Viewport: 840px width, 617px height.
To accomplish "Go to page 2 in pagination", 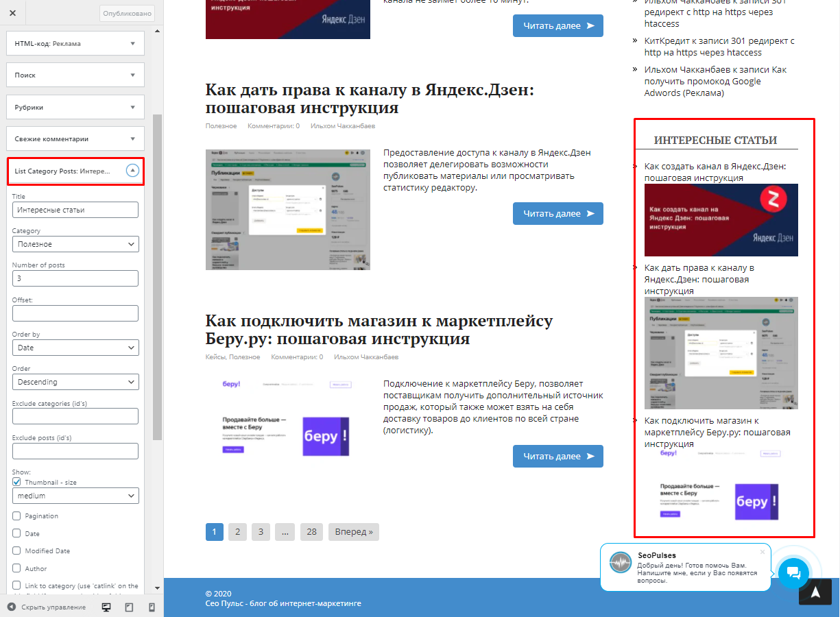I will [237, 531].
